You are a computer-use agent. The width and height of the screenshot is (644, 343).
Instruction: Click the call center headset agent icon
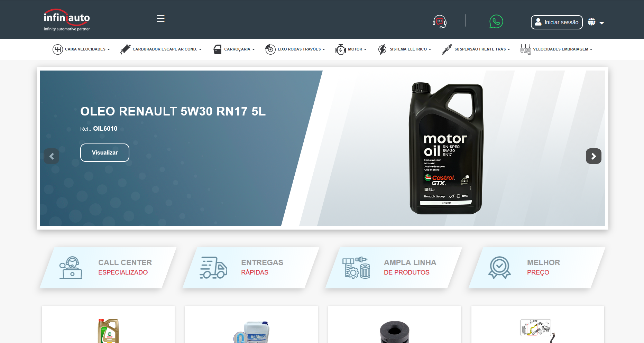(71, 268)
